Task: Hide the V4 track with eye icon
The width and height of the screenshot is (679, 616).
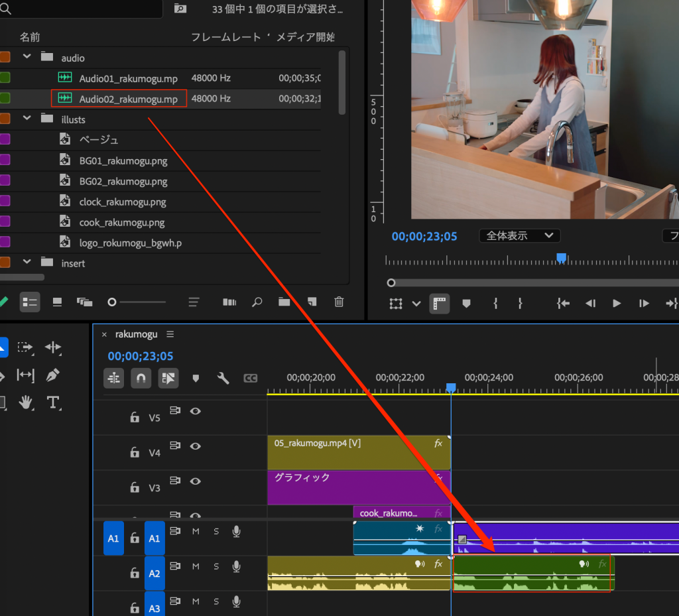Action: (196, 446)
